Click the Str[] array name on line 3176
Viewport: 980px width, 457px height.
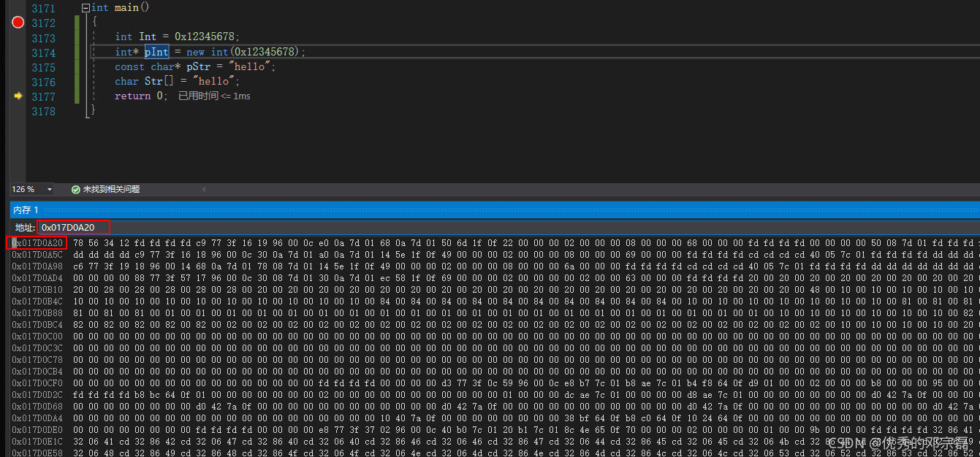159,81
